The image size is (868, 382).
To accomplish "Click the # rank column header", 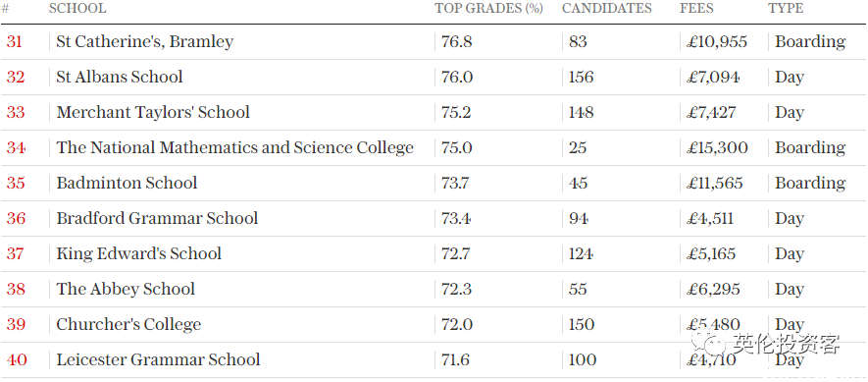I will (x=5, y=9).
